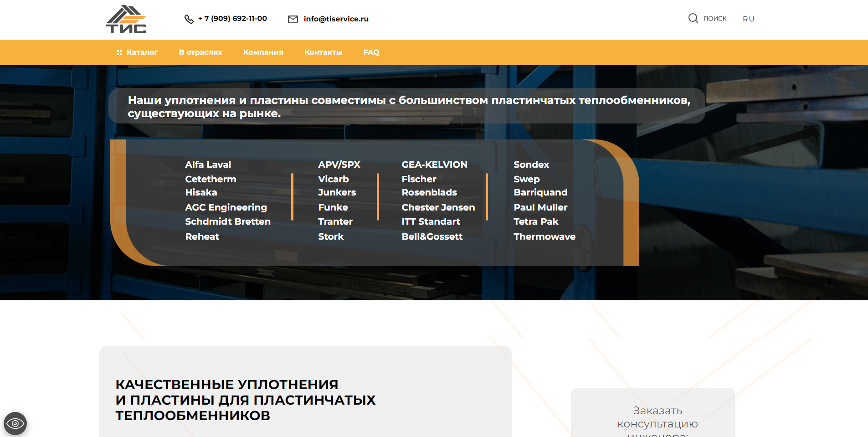Click the TIS company logo

[x=126, y=19]
